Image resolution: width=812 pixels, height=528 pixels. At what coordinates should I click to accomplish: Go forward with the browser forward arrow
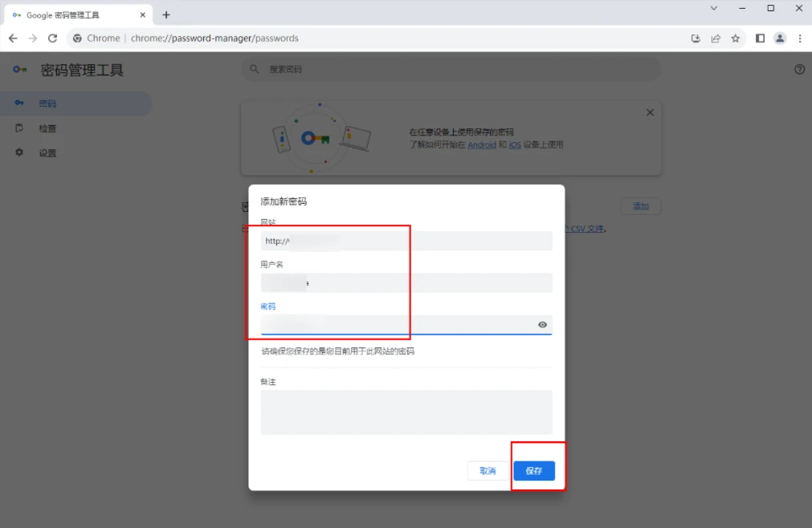33,39
